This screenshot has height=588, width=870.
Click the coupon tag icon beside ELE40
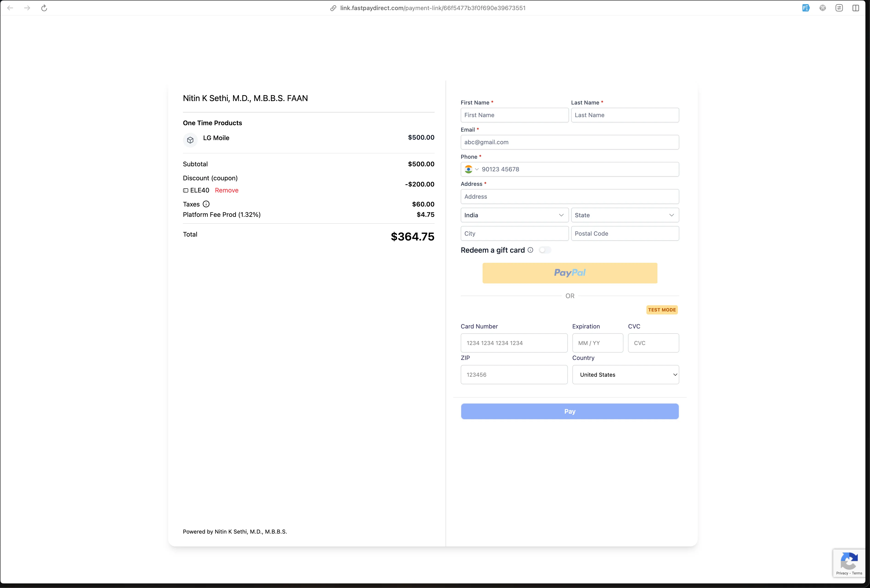[x=185, y=190]
